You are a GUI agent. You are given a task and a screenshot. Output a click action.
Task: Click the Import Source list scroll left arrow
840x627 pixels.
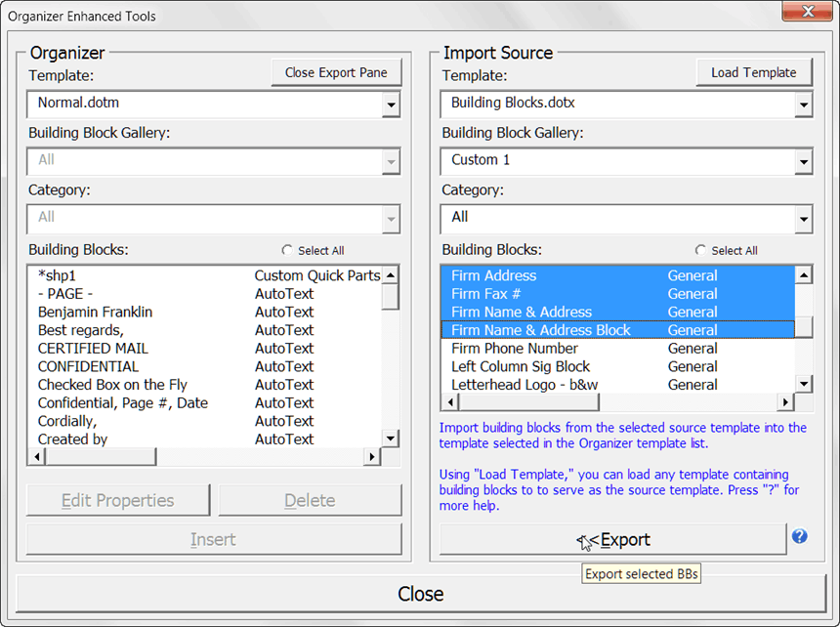tap(450, 402)
